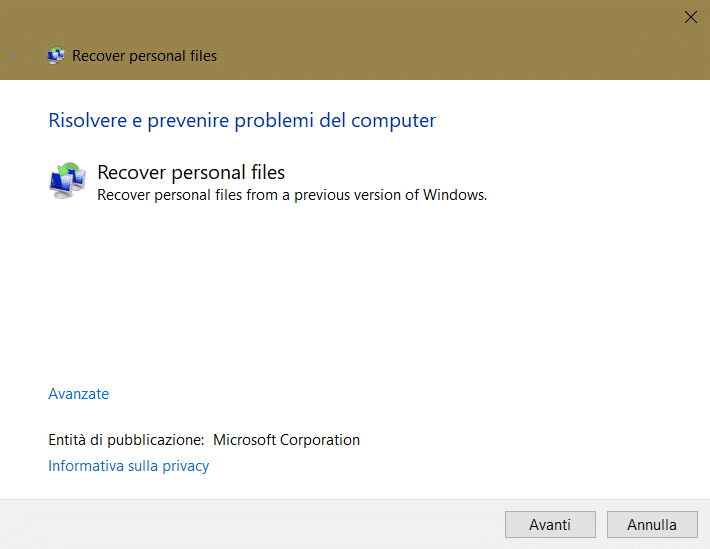Viewport: 710px width, 549px height.
Task: Click the small troubleshooter icon in title bar
Action: click(56, 56)
